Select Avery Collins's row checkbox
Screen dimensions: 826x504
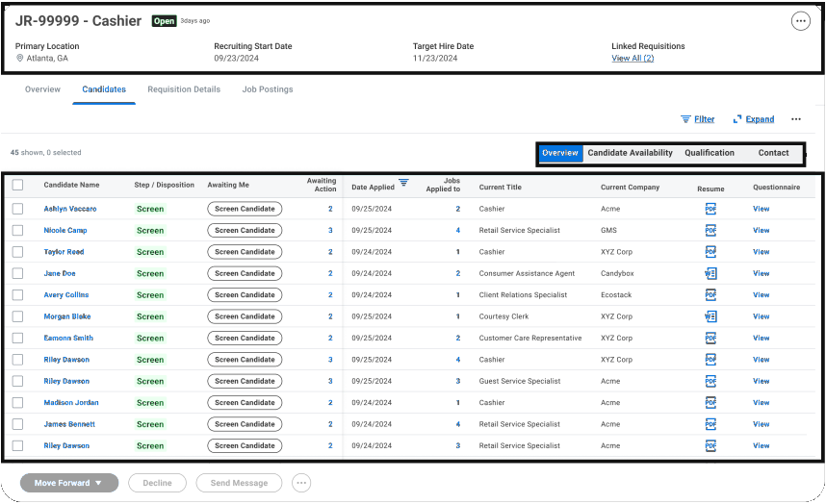click(x=18, y=295)
